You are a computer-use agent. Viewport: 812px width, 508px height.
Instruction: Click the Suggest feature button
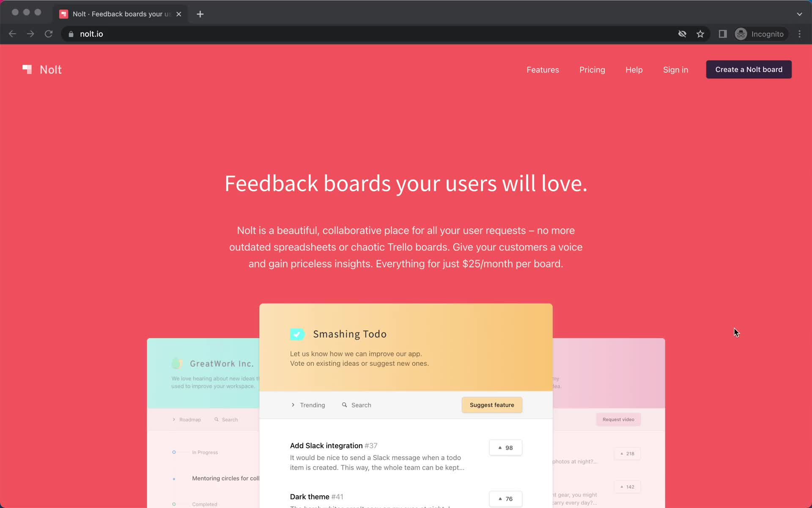point(492,404)
